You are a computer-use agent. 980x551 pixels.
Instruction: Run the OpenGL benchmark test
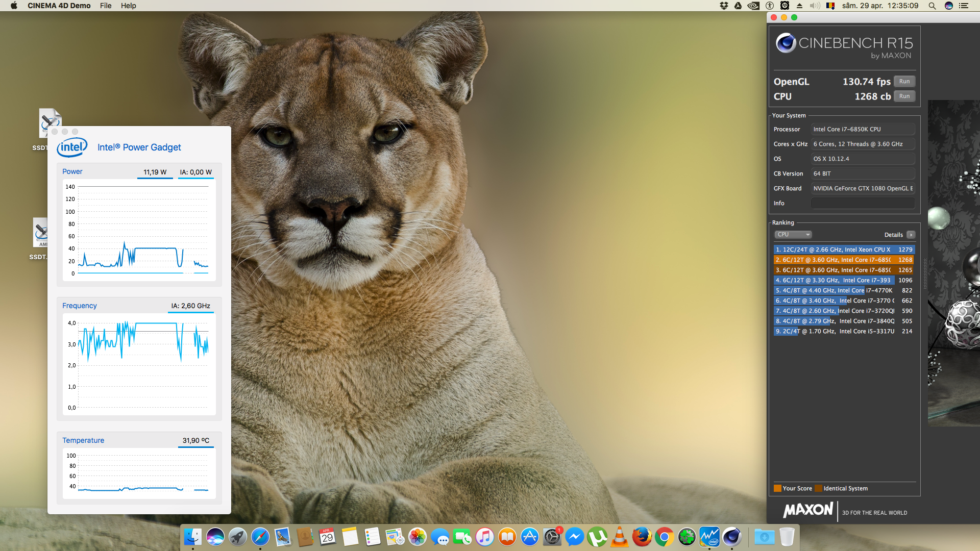[x=904, y=82]
